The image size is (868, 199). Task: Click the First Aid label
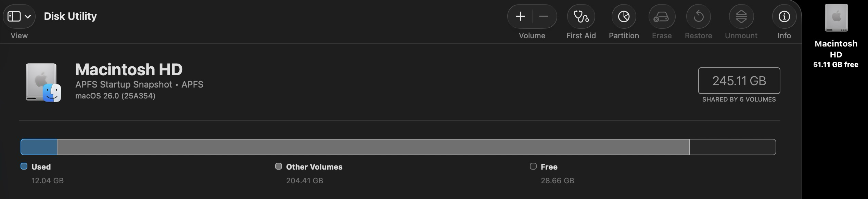coord(581,36)
